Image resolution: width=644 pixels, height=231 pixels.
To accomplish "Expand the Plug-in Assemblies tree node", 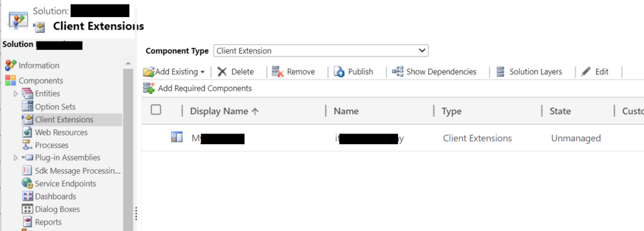I will 16,158.
